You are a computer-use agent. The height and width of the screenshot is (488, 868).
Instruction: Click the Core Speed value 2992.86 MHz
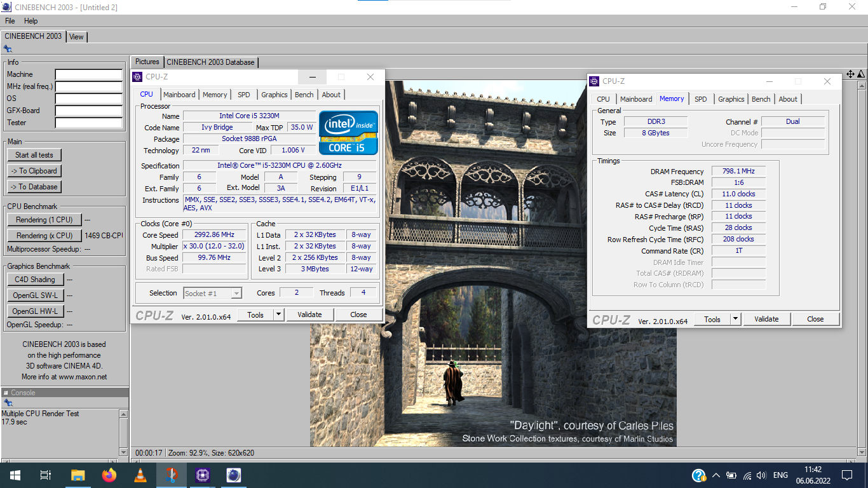pyautogui.click(x=214, y=234)
